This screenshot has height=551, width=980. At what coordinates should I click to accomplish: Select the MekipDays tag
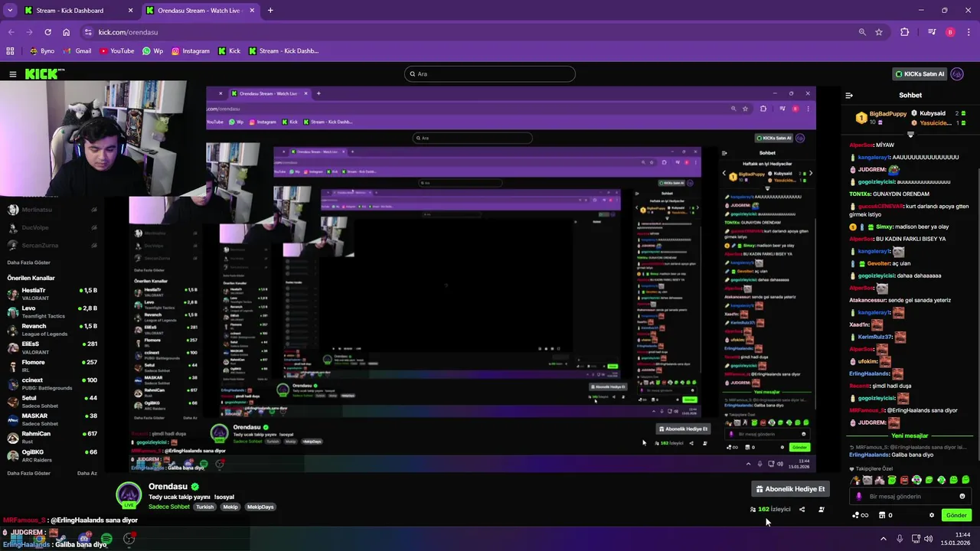(x=260, y=507)
